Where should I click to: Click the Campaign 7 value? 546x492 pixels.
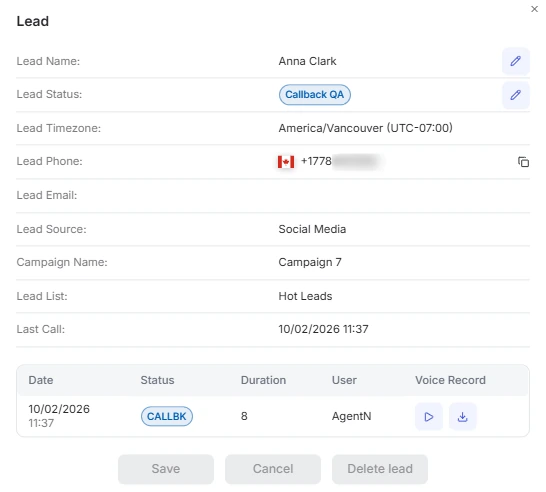(310, 262)
